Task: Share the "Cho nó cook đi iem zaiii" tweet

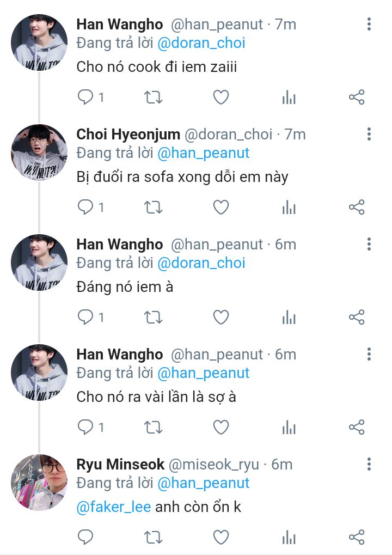Action: 357,97
